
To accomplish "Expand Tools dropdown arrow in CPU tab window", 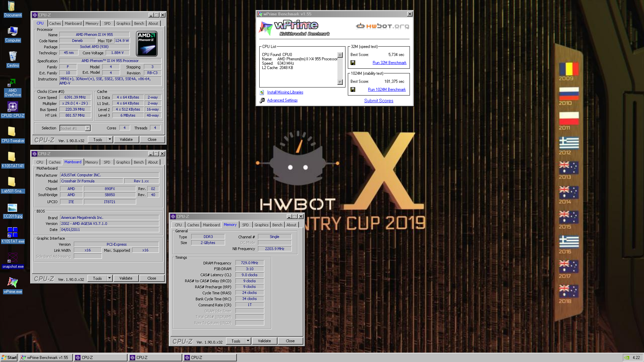I will coord(110,139).
